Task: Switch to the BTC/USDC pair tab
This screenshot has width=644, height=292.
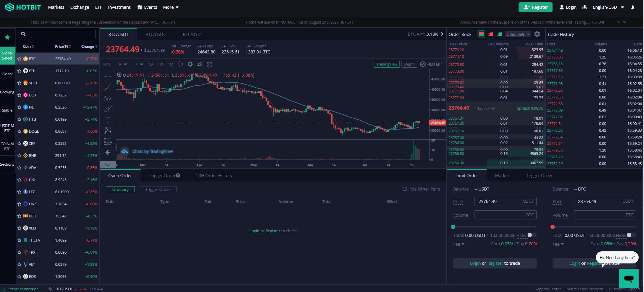Action: coord(156,34)
